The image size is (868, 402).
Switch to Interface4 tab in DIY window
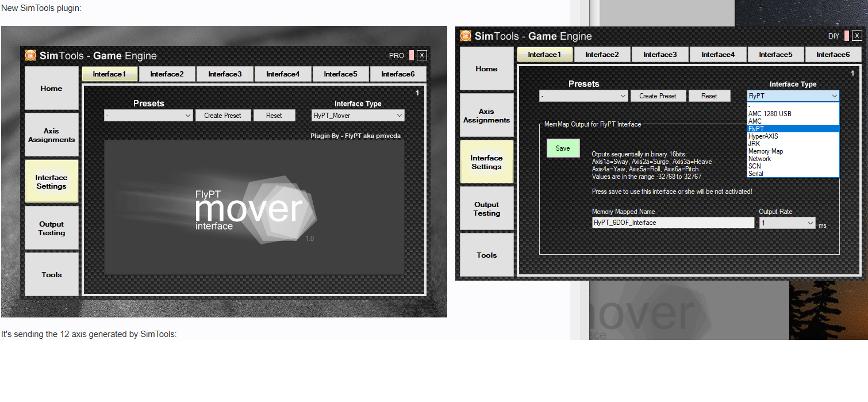click(718, 54)
